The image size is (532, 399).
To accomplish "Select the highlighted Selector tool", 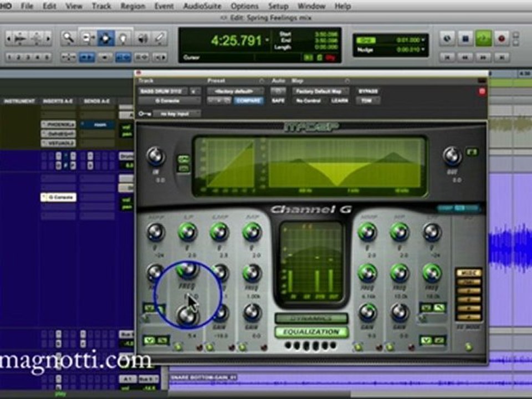I will point(106,38).
